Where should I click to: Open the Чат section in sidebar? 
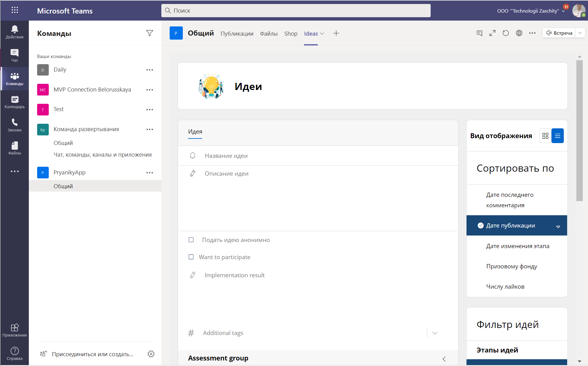point(14,55)
